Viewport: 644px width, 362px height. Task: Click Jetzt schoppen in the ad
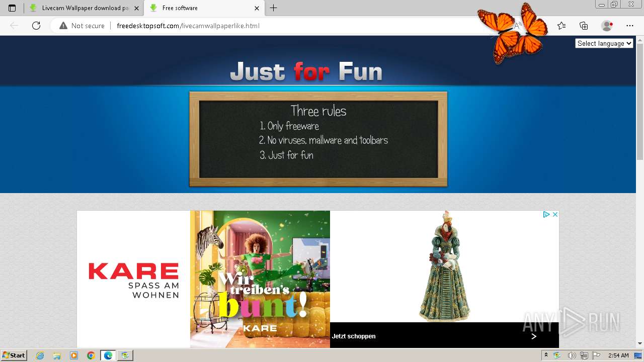coord(354,336)
